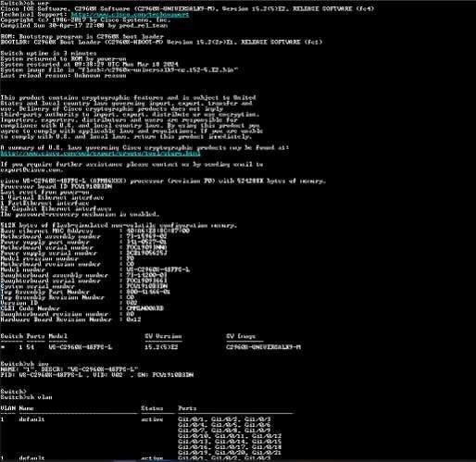Viewport: 476px width, 462px height.
Task: Click the 'Copyright (c) 1986-2017 by Cisco Systems' line
Action: pos(85,19)
